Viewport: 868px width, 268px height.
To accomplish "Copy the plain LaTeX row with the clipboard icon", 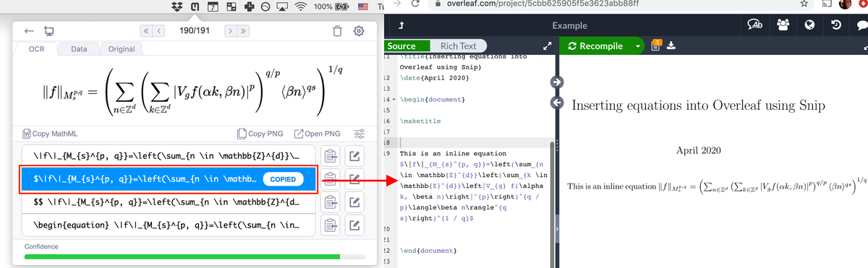I will pyautogui.click(x=331, y=155).
